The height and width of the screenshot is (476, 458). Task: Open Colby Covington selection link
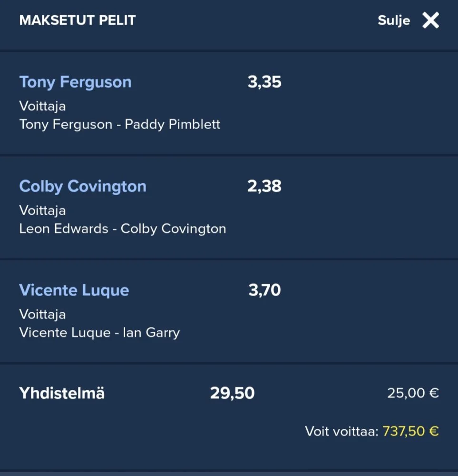[83, 186]
